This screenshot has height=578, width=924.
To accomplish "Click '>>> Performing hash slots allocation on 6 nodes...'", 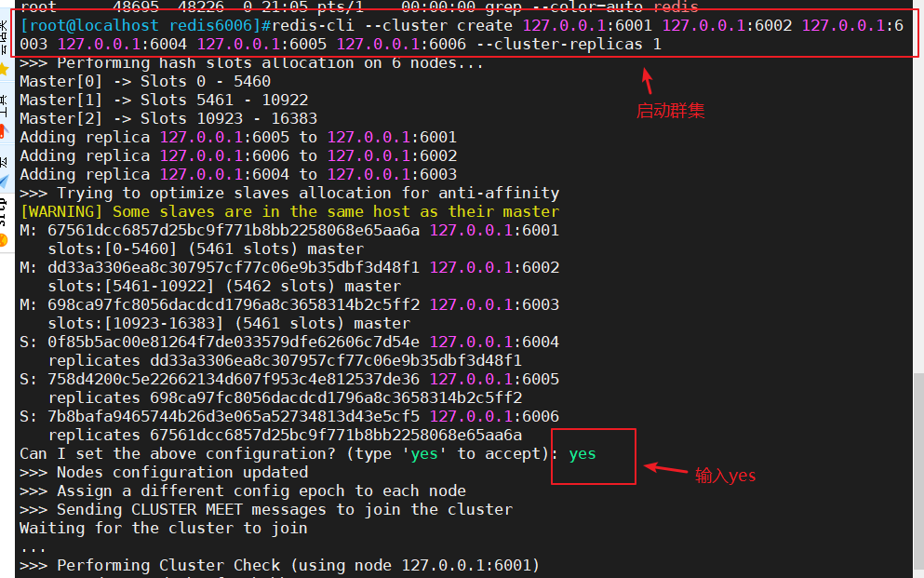I will [251, 63].
